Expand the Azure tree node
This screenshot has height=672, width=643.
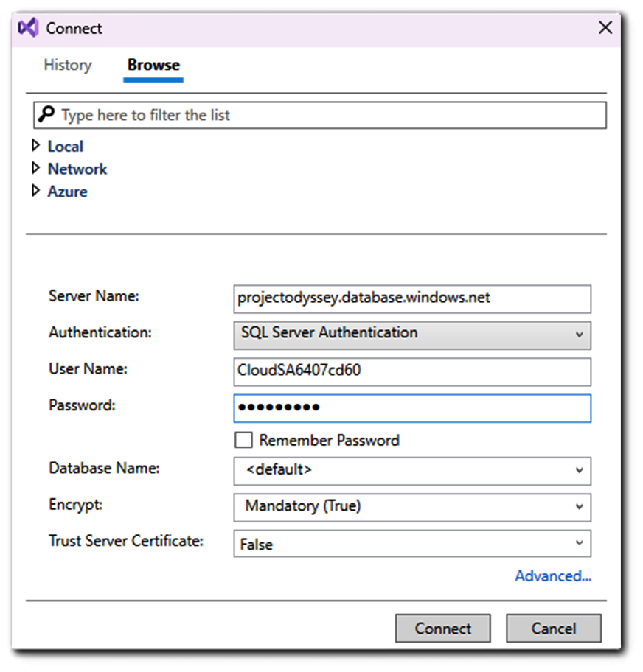point(35,191)
